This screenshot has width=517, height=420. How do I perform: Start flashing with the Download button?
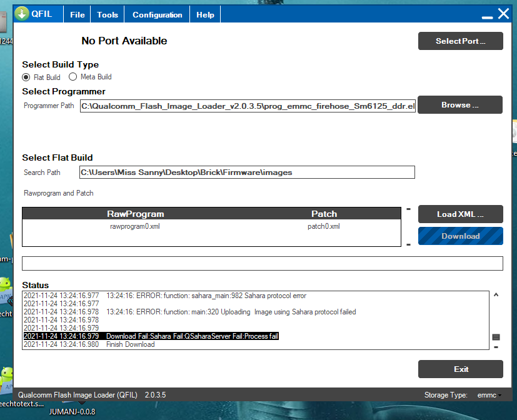[x=461, y=236]
